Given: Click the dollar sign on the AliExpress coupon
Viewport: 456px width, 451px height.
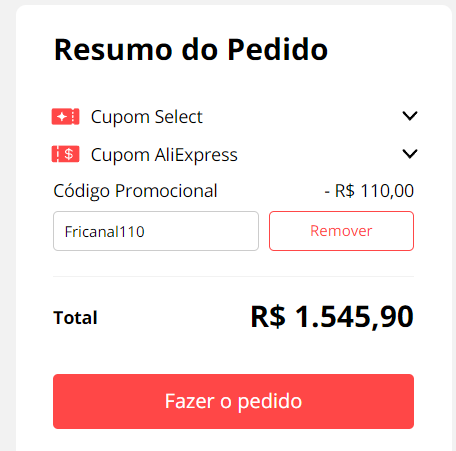Looking at the screenshot, I should [69, 154].
